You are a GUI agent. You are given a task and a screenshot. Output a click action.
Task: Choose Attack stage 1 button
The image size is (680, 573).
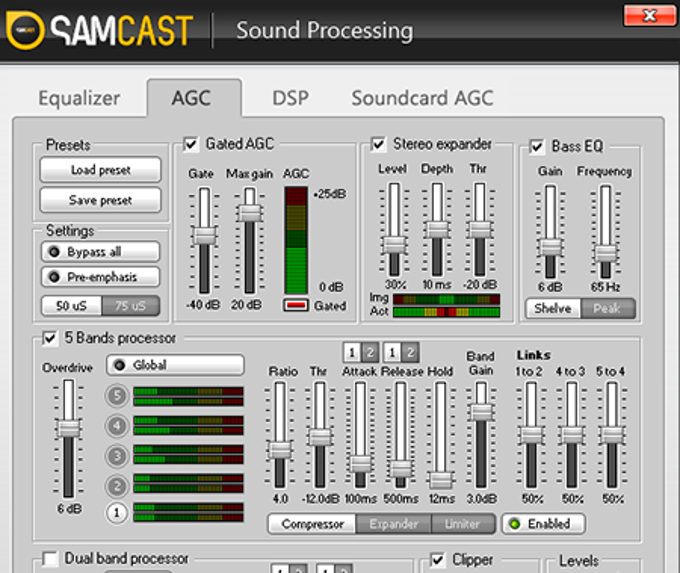pos(352,352)
